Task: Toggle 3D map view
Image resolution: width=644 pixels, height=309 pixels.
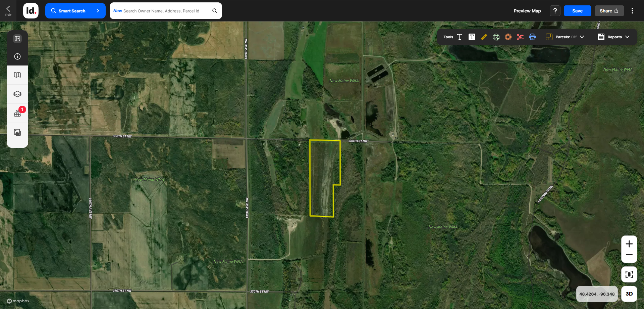Action: (629, 294)
